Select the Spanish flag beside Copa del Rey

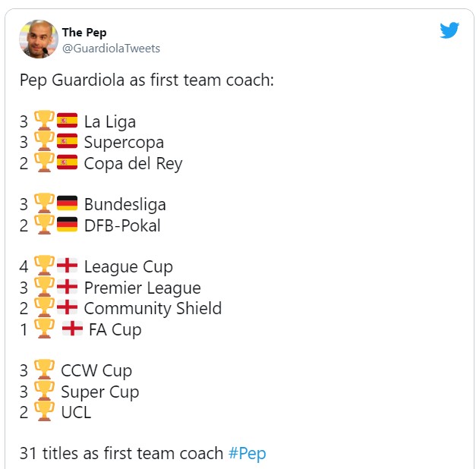click(68, 163)
